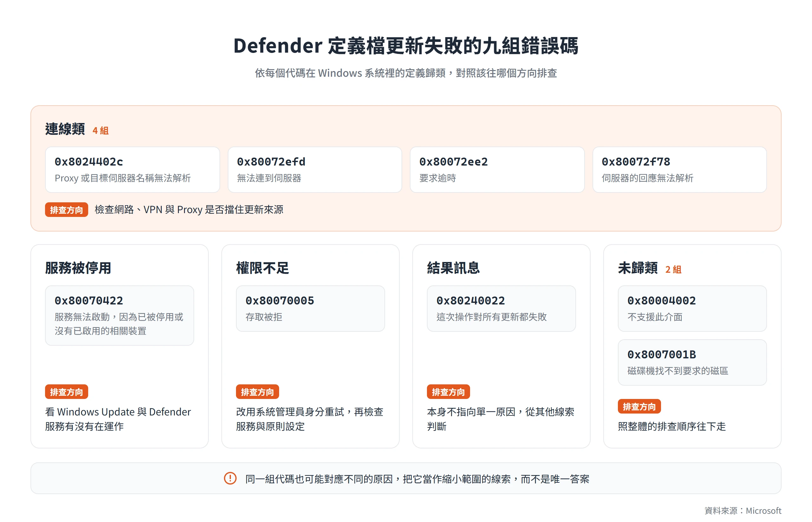Click the 排查方向 badge in 未歸類 card

pos(639,407)
